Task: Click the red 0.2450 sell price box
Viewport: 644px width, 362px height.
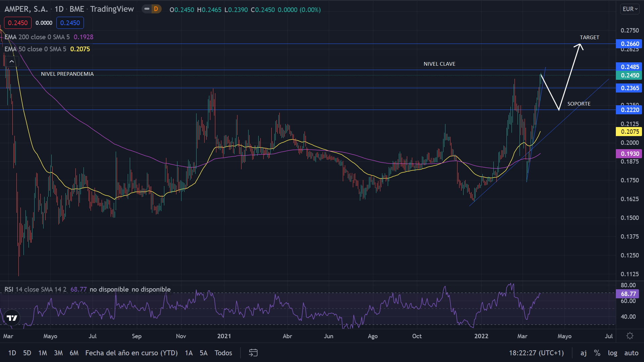Action: tap(18, 23)
